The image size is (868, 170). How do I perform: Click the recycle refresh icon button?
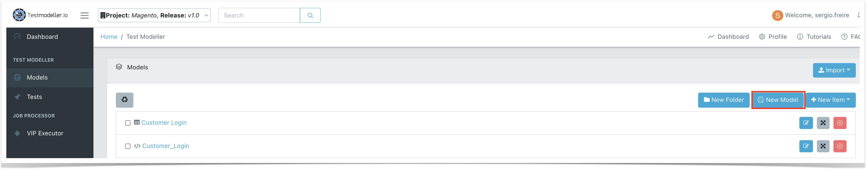coord(125,100)
